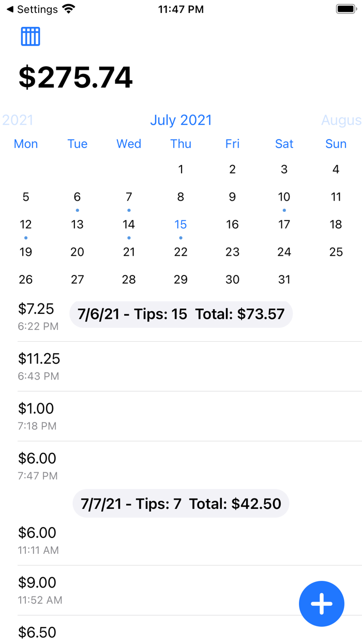Open the calendar grid view icon
Screen dimensions: 362x644
30,36
